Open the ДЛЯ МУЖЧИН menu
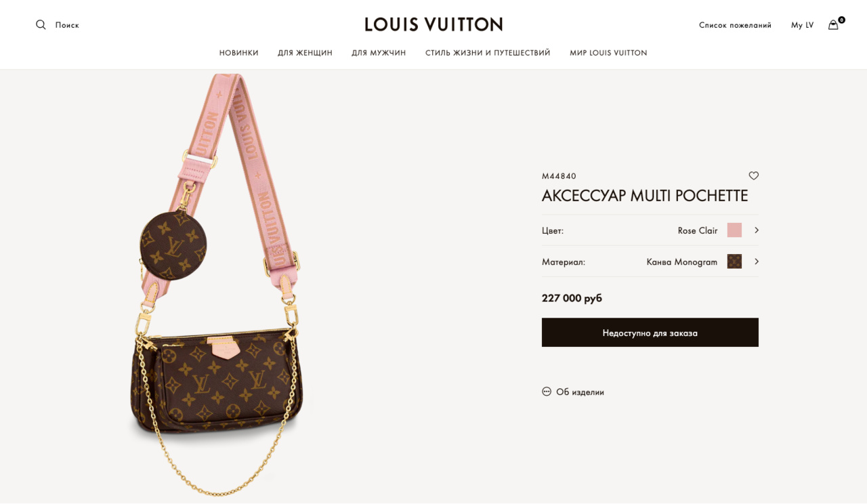Viewport: 867px width, 504px height. click(x=379, y=53)
